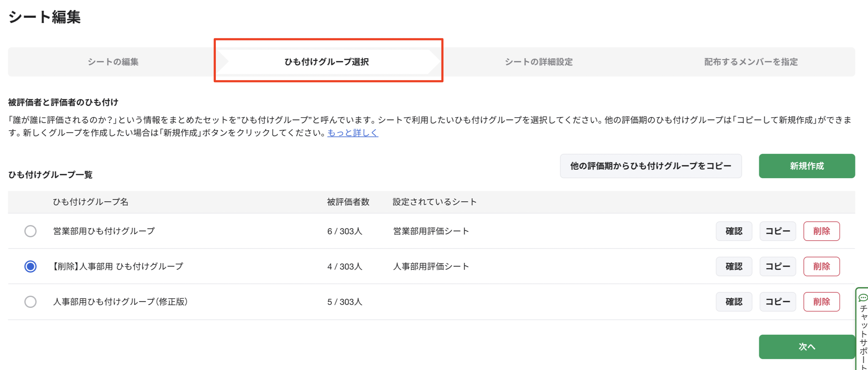Delete 【削除】人事部用 ひも付けグループ row

821,266
